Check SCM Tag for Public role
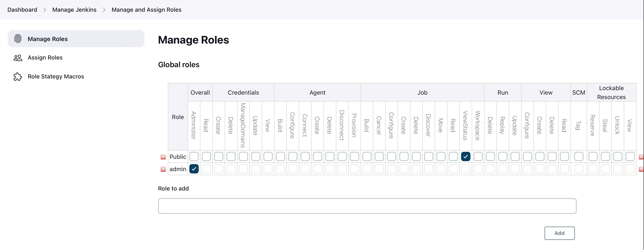 click(x=579, y=156)
